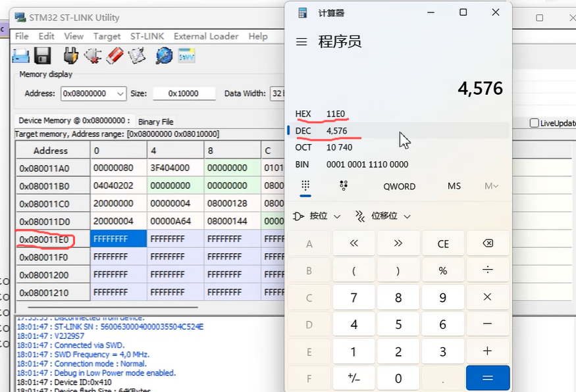Image resolution: width=576 pixels, height=392 pixels.
Task: Open the ST-LINK menu
Action: [147, 36]
